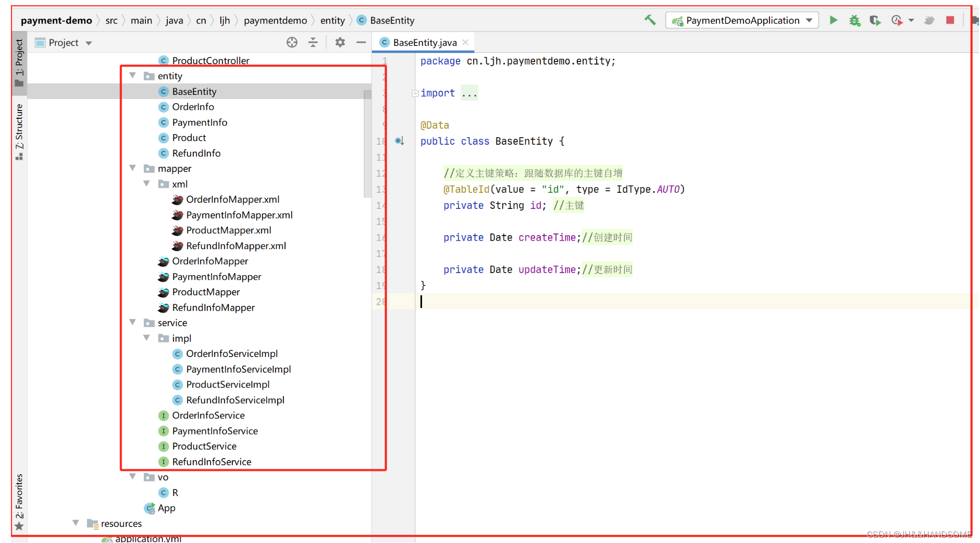
Task: Click paymentdemo in the breadcrumb path
Action: 276,20
